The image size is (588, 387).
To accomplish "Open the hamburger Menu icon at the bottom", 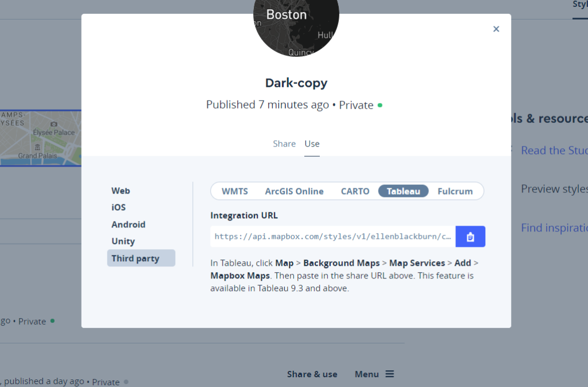I will point(390,374).
